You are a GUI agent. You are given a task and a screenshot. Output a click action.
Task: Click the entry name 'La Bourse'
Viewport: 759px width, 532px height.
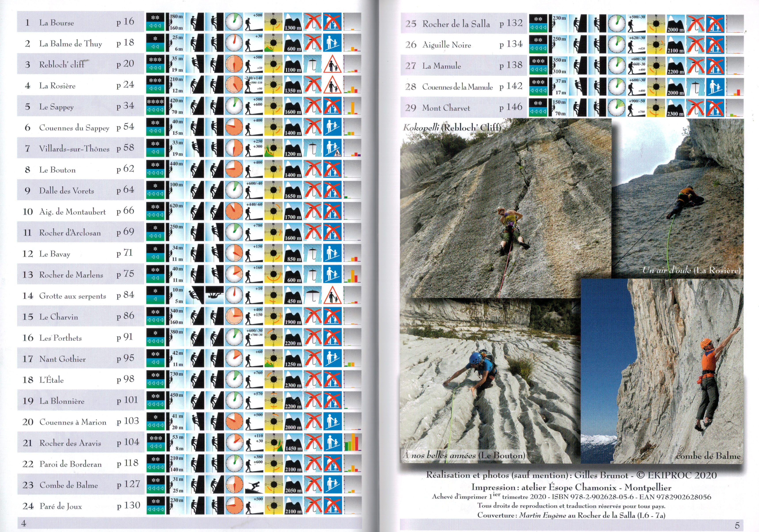point(57,23)
